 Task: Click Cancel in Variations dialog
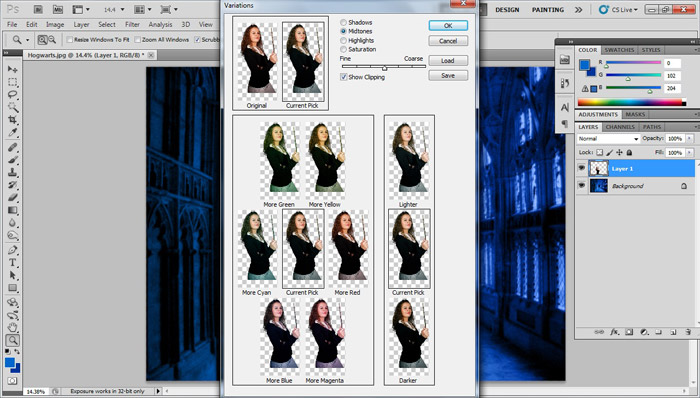point(448,41)
